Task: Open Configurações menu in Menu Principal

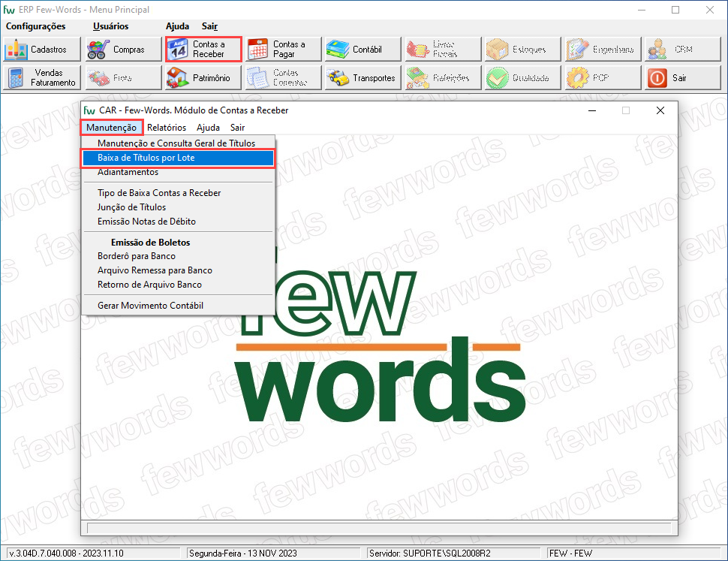Action: click(x=35, y=26)
